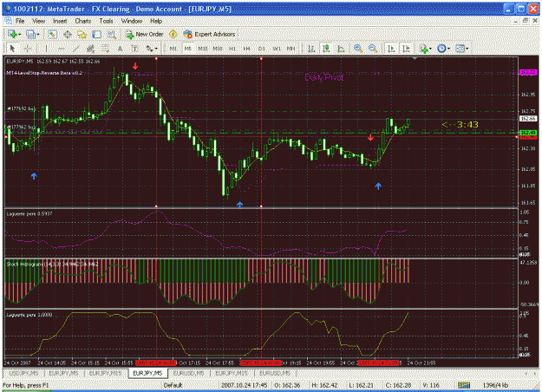Click the 'H: 162.42' high price text
The width and height of the screenshot is (542, 392).
click(324, 385)
